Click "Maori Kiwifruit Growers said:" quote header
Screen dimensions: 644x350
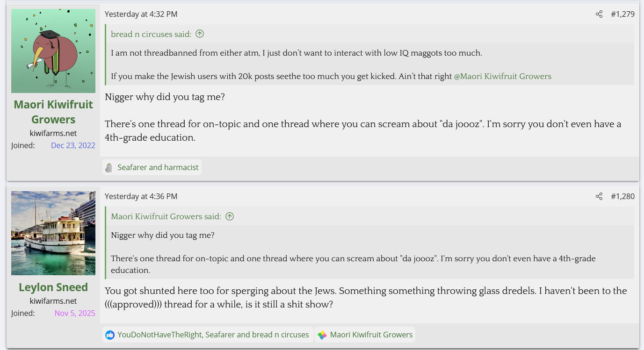pos(166,216)
